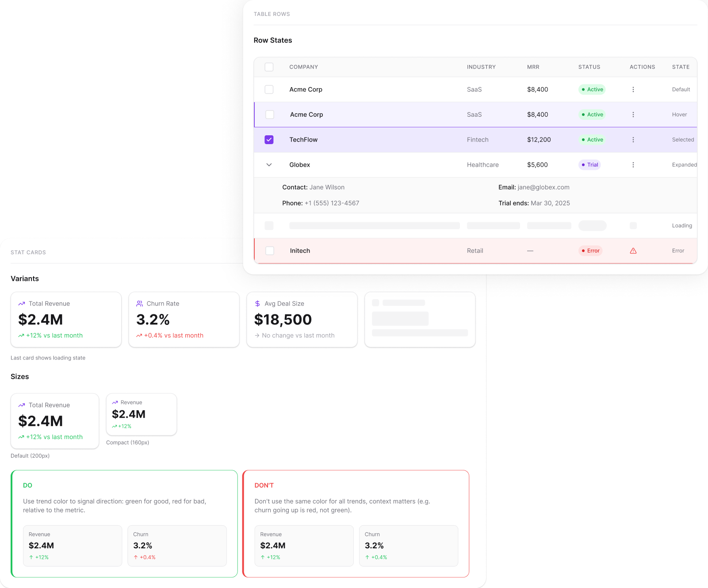Screen dimensions: 708x588
Task: Click the $12,200 MRR value
Action: coord(539,140)
